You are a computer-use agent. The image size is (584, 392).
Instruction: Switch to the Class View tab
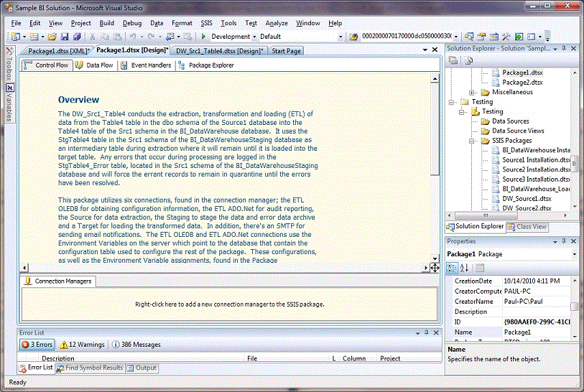(x=527, y=227)
